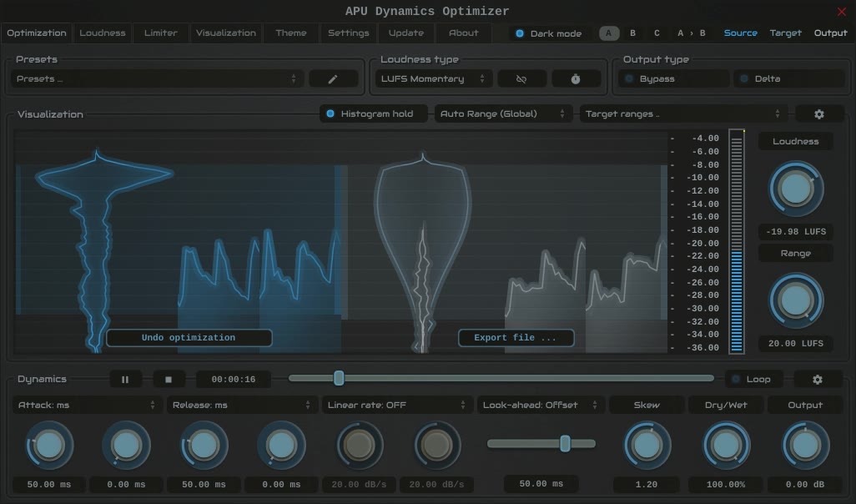Viewport: 856px width, 504px height.
Task: Click playback time 00:00:16 display
Action: pyautogui.click(x=233, y=380)
